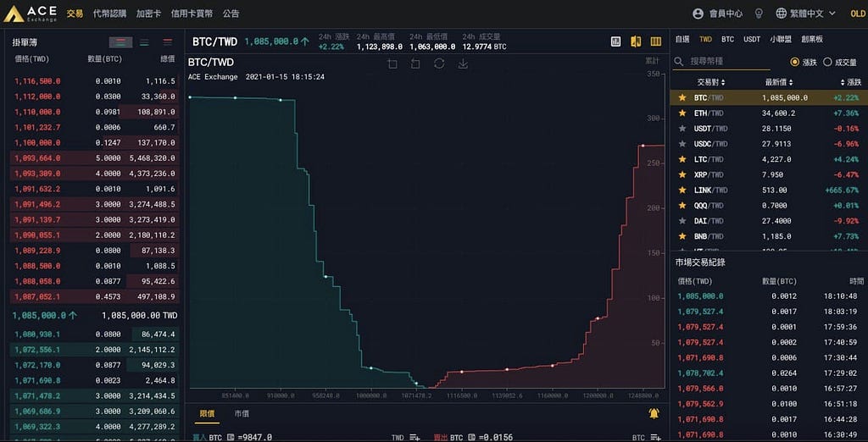
Task: Select the 市價 order tab
Action: 242,413
